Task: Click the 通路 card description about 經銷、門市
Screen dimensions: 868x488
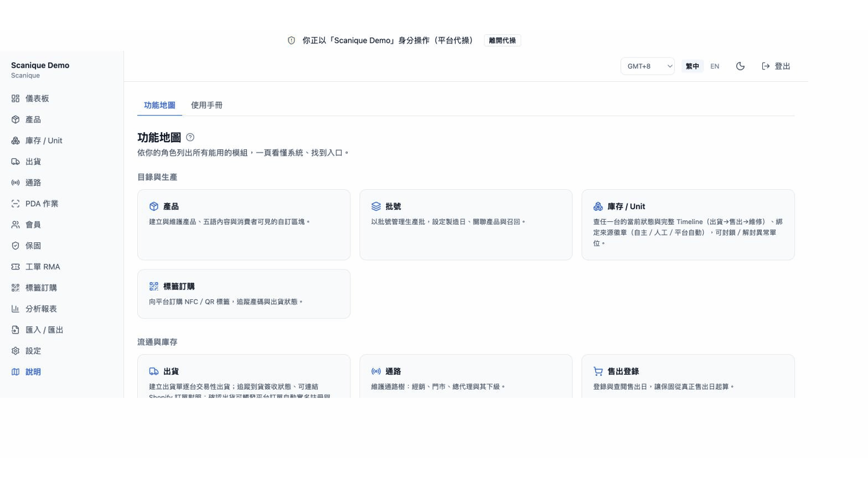Action: pyautogui.click(x=438, y=387)
